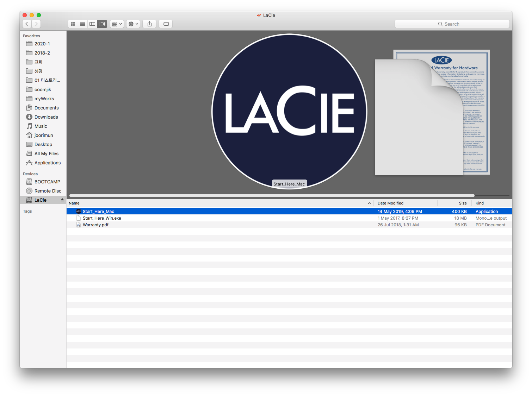532x396 pixels.
Task: Click the Tags sidebar heading
Action: pyautogui.click(x=27, y=211)
